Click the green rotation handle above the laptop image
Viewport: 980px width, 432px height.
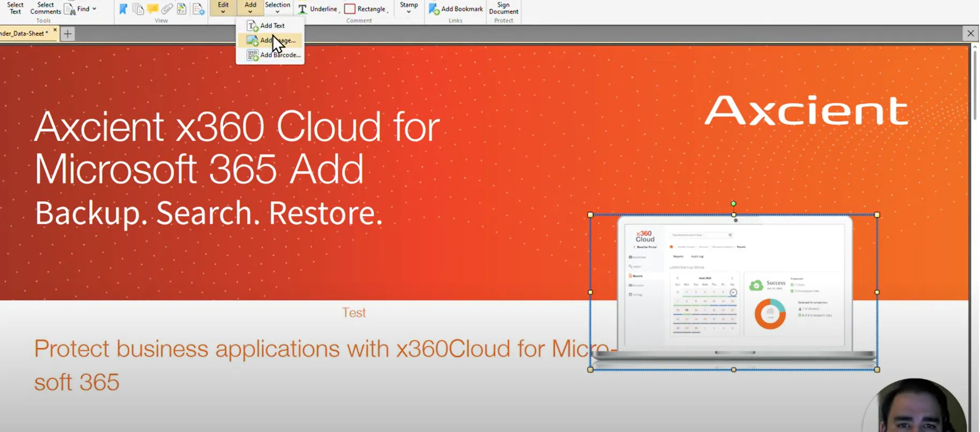coord(733,204)
